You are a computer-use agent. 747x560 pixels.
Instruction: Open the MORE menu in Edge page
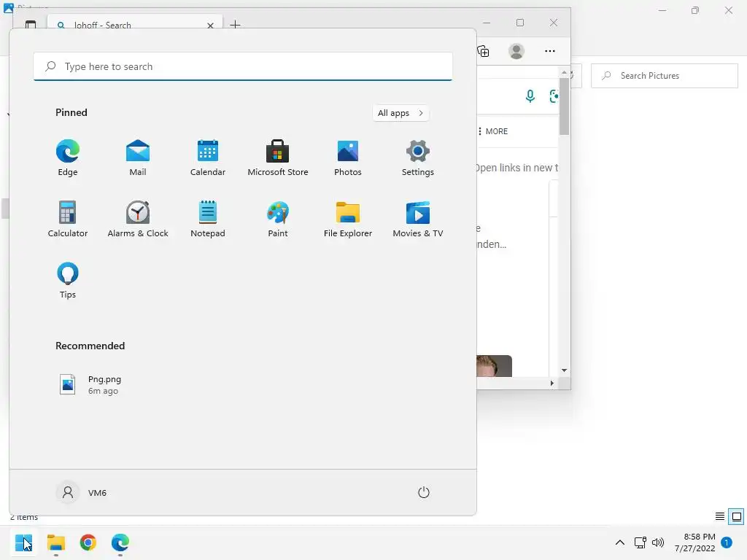tap(493, 131)
